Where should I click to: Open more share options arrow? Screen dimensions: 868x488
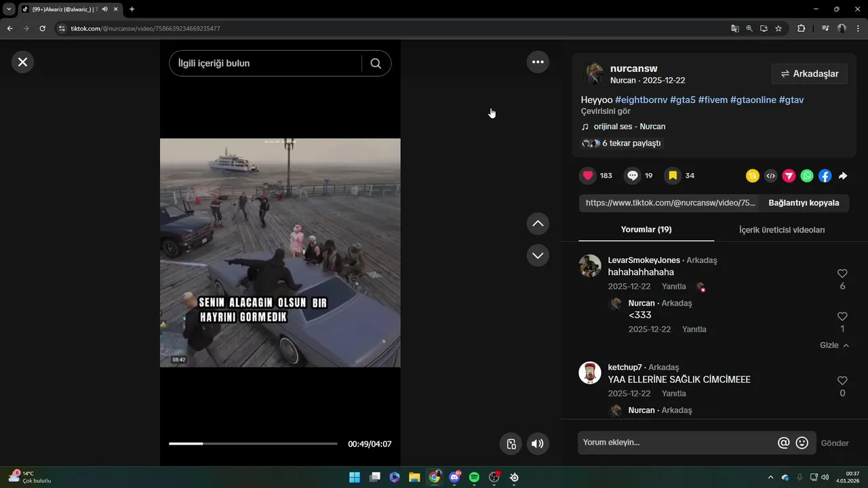843,176
